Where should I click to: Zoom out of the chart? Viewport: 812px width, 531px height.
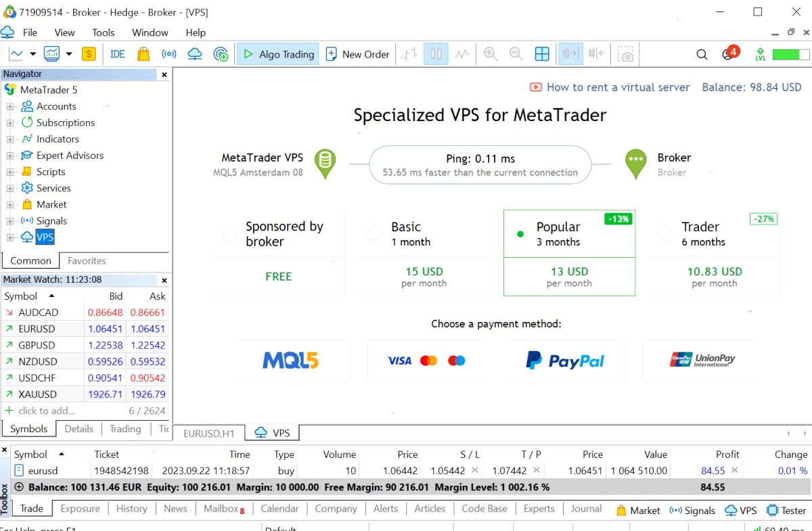516,54
